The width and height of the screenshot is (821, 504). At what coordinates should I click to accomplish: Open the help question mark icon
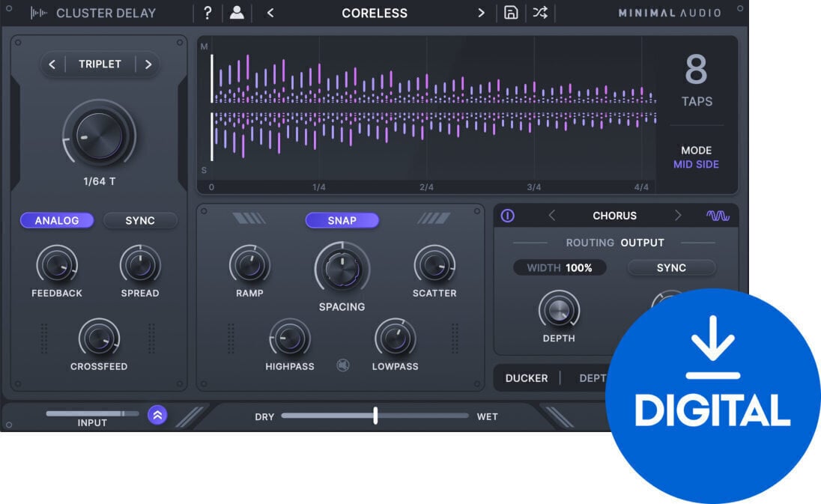click(207, 13)
